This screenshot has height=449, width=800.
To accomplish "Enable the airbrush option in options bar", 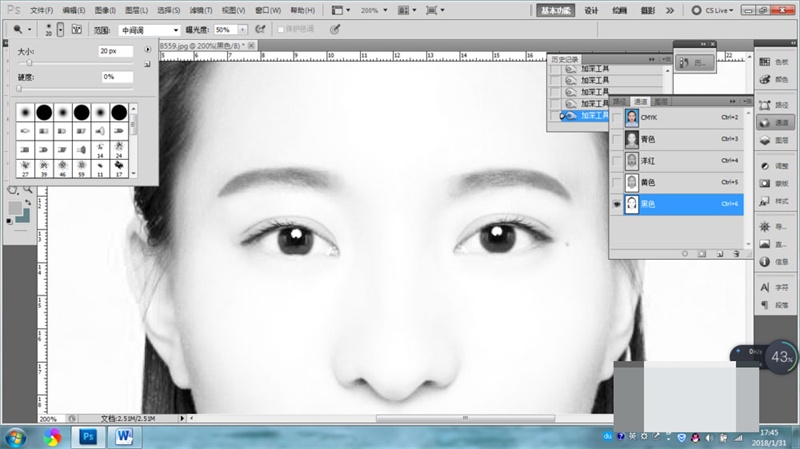I will (261, 30).
